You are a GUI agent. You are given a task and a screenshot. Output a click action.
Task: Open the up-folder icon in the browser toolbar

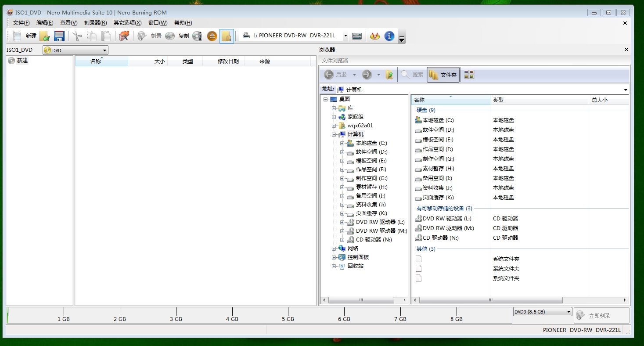pos(389,74)
